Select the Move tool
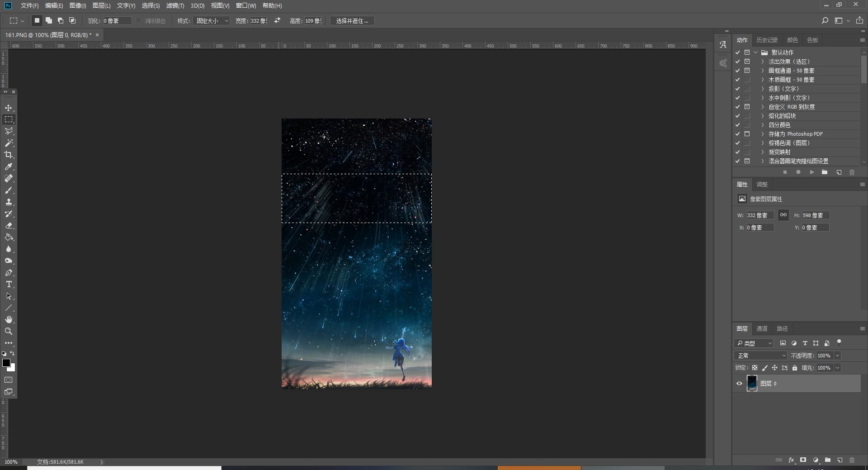 click(9, 108)
